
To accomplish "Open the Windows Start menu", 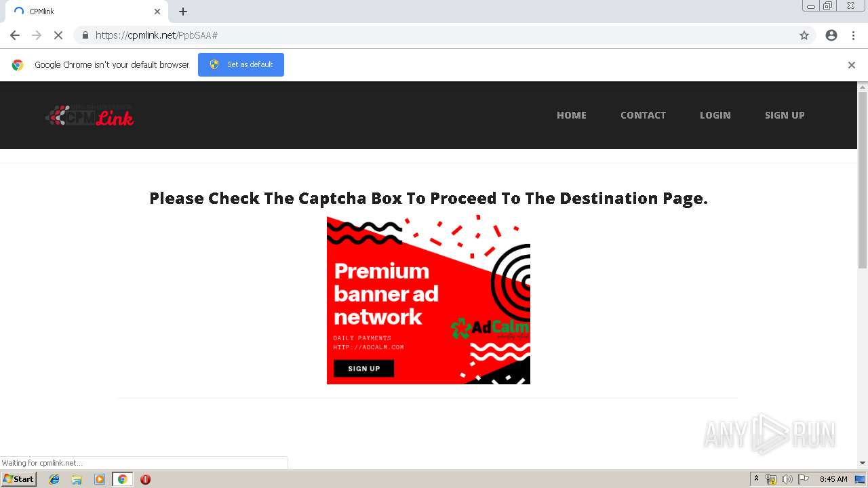I will pyautogui.click(x=18, y=479).
